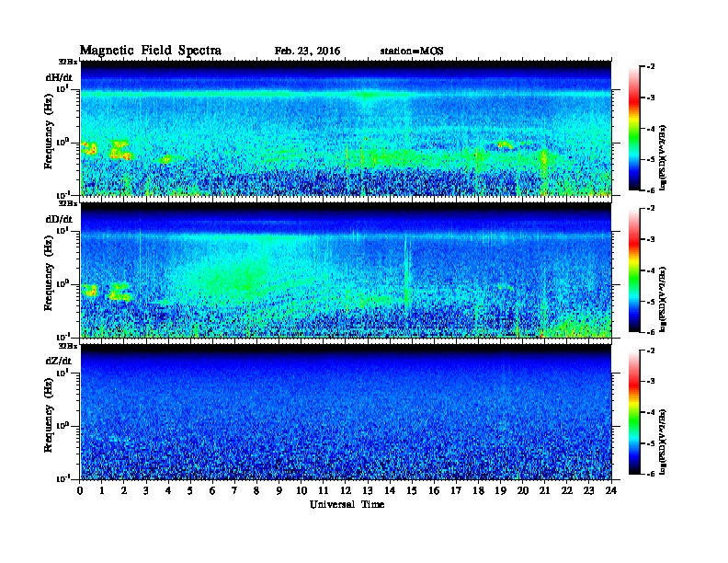The width and height of the screenshot is (728, 563).
Task: Click the "dD/dt" panel label
Action: [x=59, y=219]
